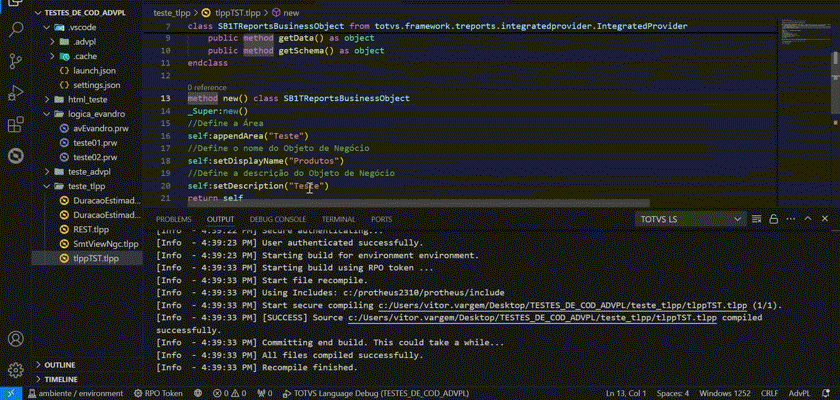Show errors and warnings count
The image size is (840, 400).
pos(229,393)
